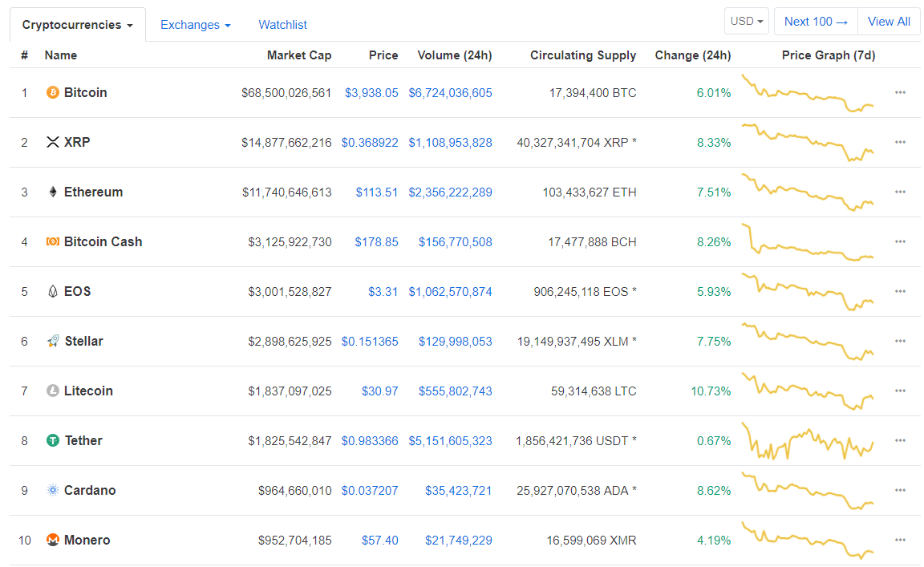Open the USD currency selector

[x=746, y=21]
